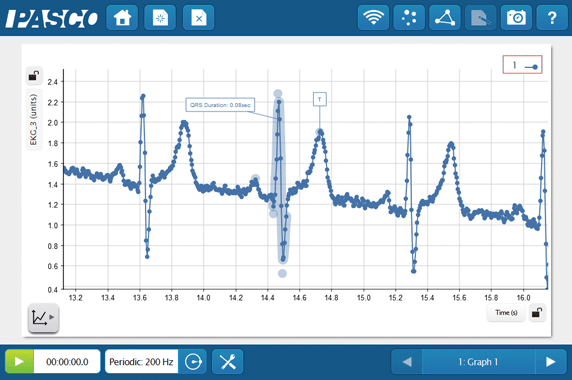This screenshot has width=572, height=380.
Task: Click the 2.4 y-axis value
Action: pyautogui.click(x=53, y=82)
